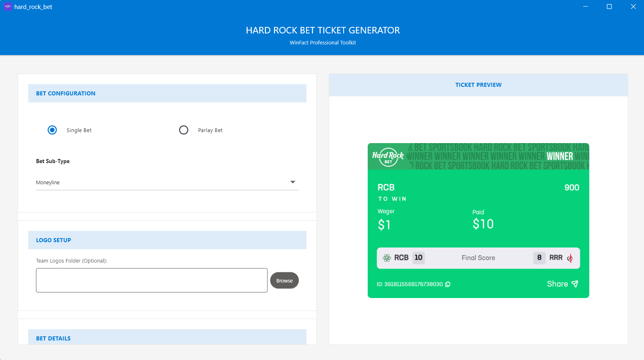Select the Single Bet radio option

pyautogui.click(x=52, y=130)
